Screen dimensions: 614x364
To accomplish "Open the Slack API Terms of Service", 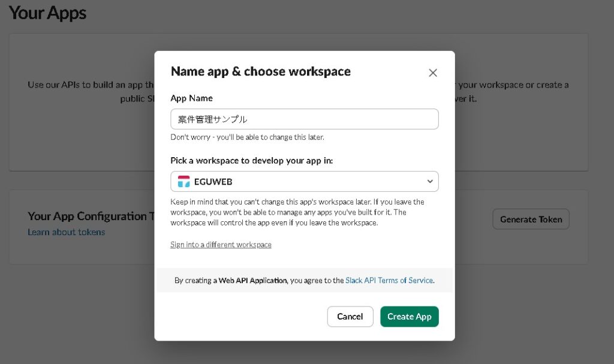I will point(389,280).
